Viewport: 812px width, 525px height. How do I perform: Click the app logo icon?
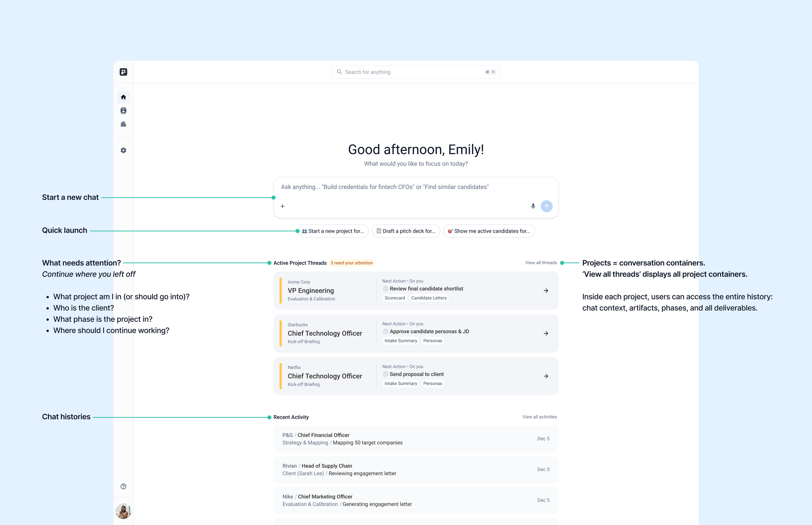(x=123, y=72)
